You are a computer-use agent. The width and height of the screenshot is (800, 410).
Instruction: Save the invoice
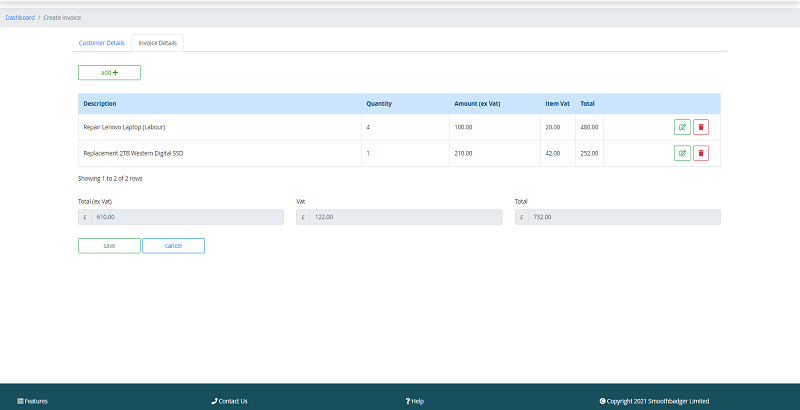(109, 246)
